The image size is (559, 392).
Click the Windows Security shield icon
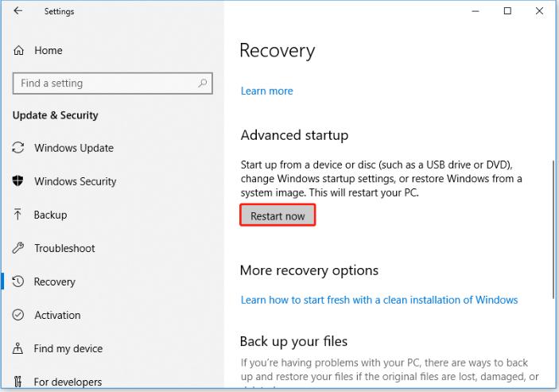point(17,180)
